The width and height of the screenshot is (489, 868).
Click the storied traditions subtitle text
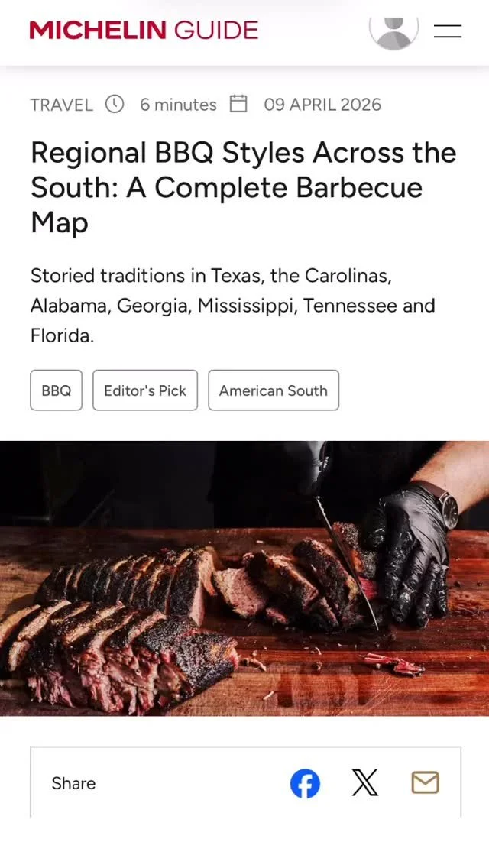click(x=232, y=306)
